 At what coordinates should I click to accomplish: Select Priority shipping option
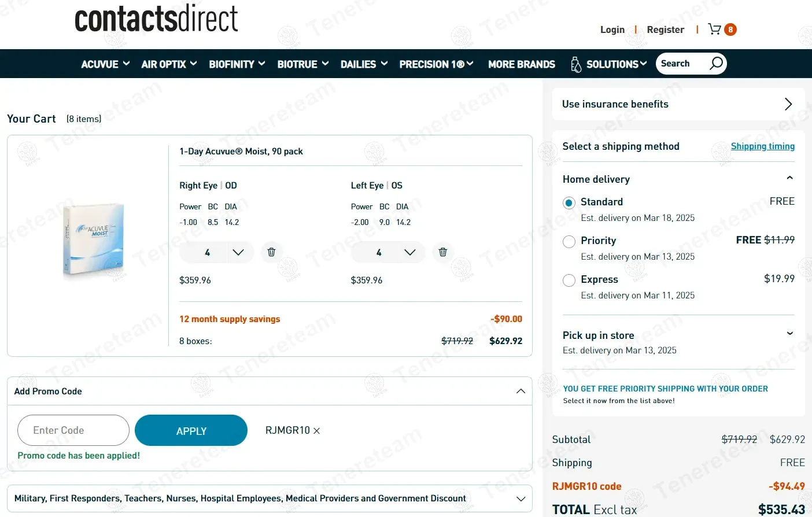(x=569, y=242)
